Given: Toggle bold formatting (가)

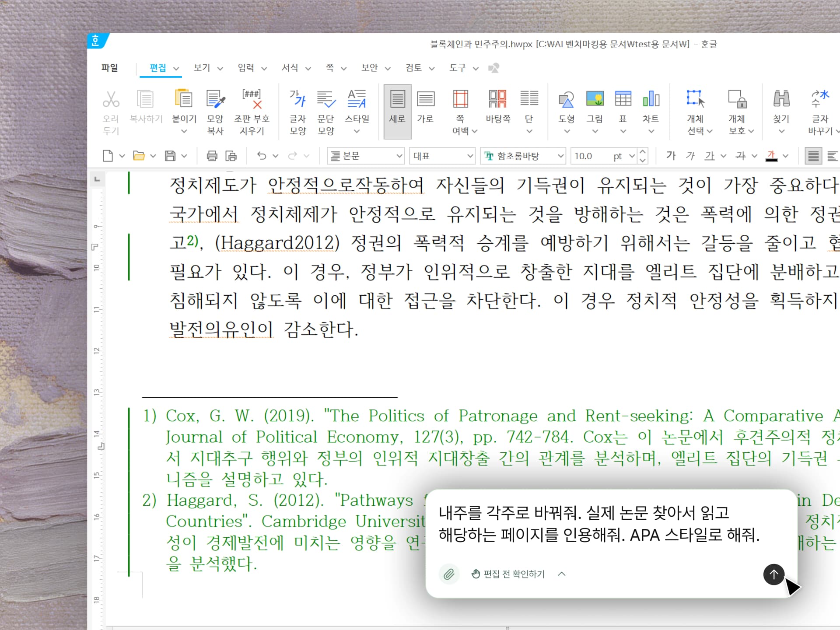Looking at the screenshot, I should tap(671, 156).
